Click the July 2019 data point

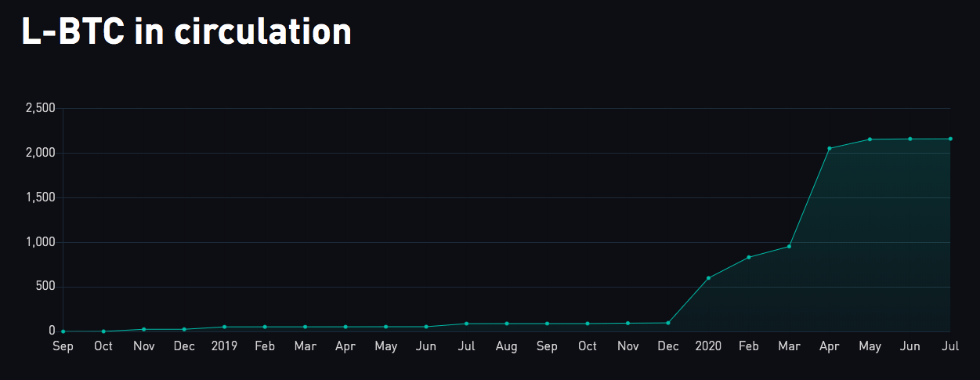pos(466,324)
